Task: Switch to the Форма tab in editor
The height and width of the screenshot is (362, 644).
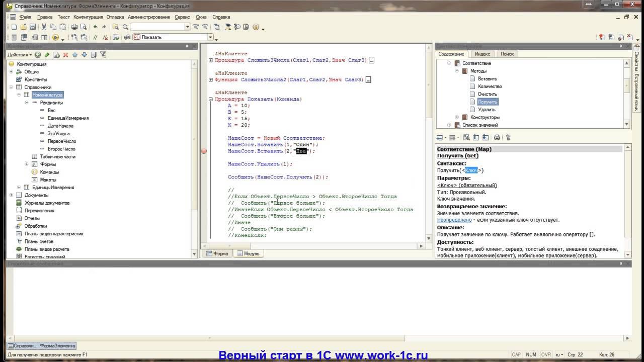Action: (217, 254)
